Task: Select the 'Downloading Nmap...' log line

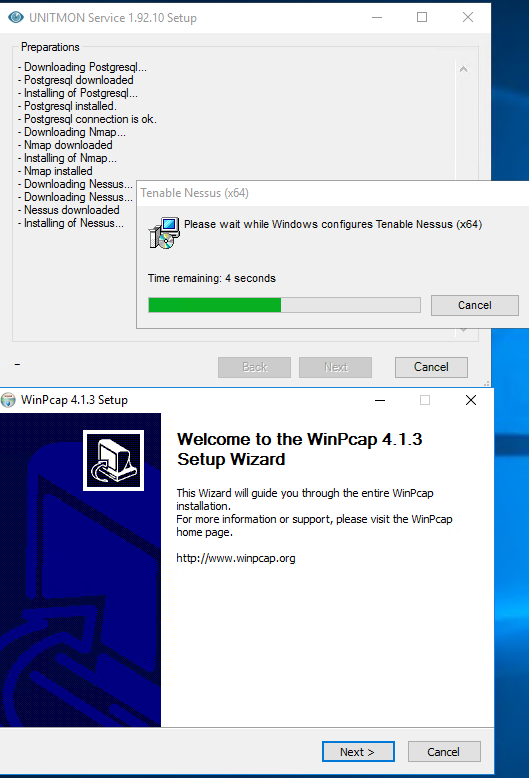Action: pos(72,132)
